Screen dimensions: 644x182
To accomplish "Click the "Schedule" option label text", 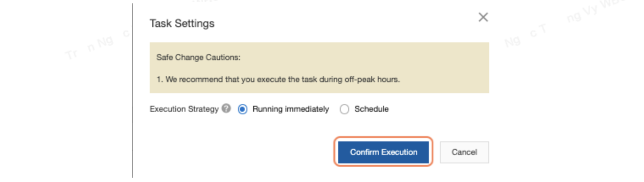I will (x=371, y=109).
